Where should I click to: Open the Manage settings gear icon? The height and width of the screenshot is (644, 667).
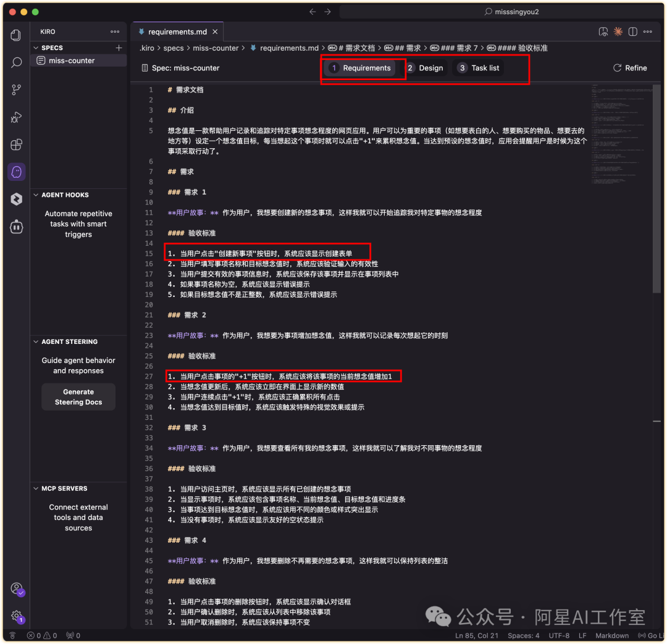pos(17,616)
